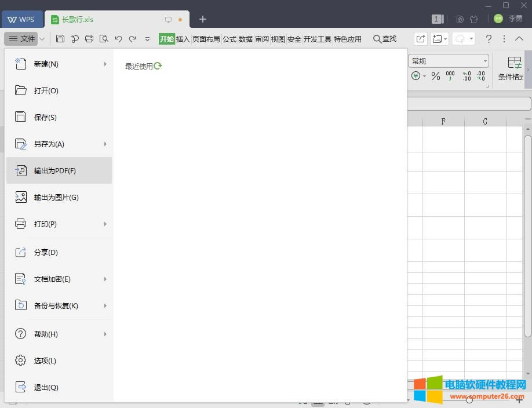Open Print Preview from the quick access toolbar

click(104, 39)
